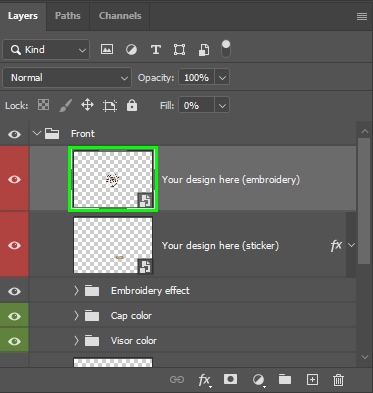Filter for adjustment layers icon
Image resolution: width=373 pixels, height=393 pixels.
(131, 50)
